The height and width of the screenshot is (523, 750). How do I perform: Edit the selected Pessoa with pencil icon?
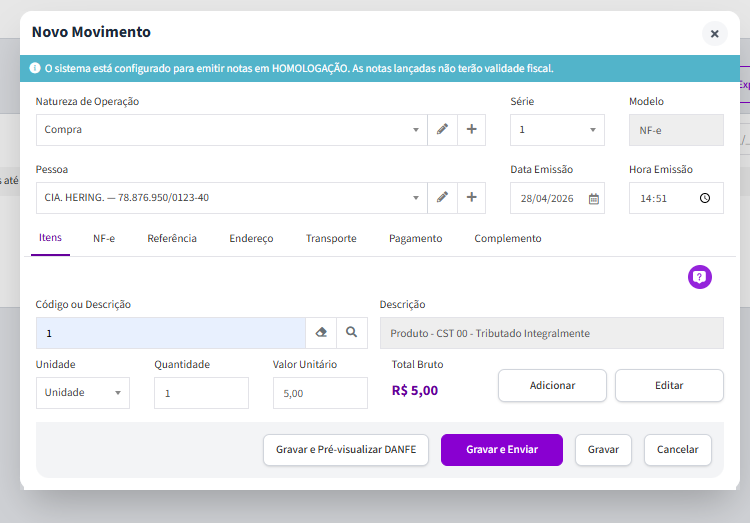pos(442,198)
